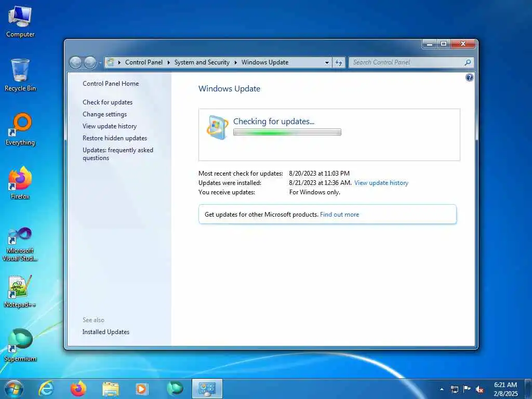Click the 8/20/2023 at 11:03 PM value

(319, 174)
